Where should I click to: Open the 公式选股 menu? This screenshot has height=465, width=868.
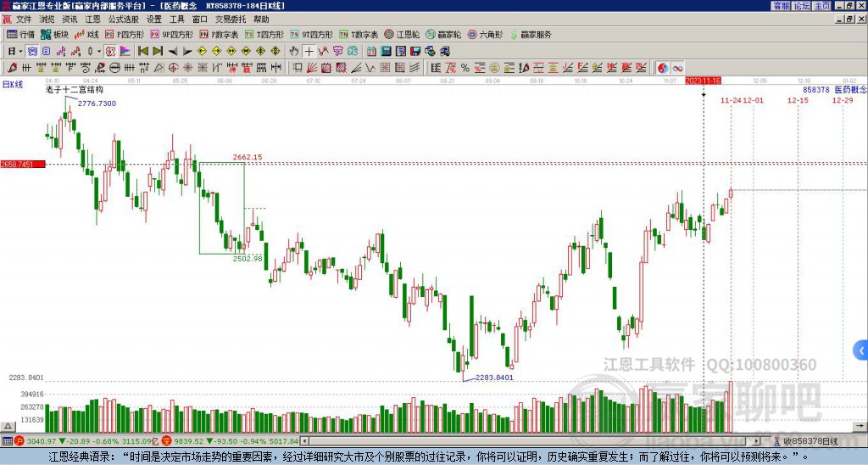pos(124,20)
